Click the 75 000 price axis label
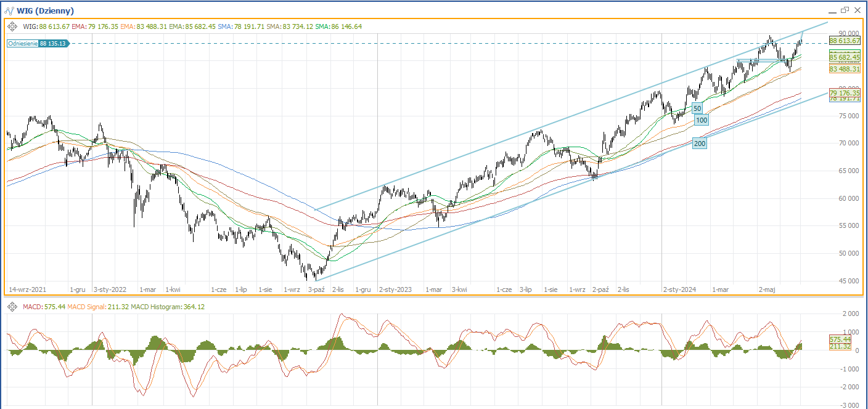 tap(849, 116)
